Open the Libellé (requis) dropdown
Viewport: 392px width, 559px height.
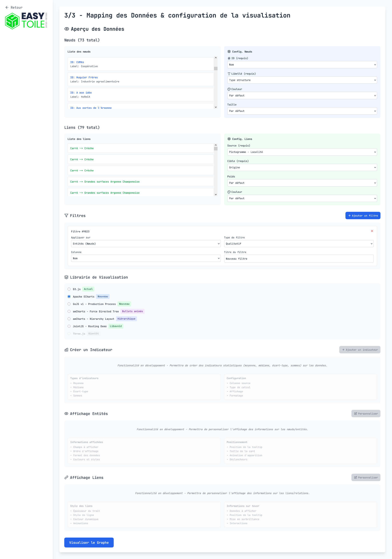[x=302, y=80]
